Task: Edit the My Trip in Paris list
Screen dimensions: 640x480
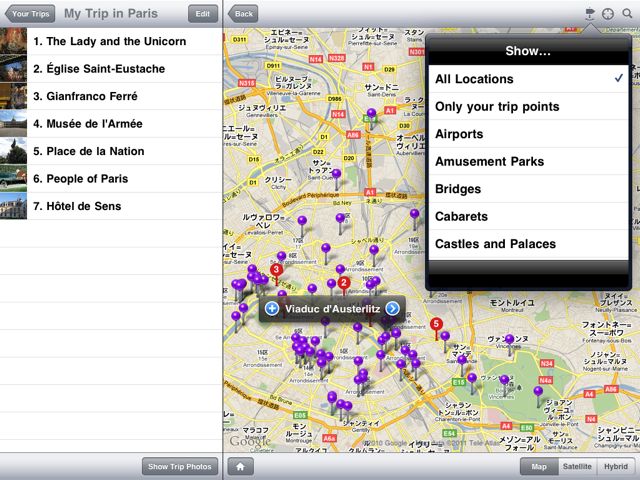Action: (202, 14)
